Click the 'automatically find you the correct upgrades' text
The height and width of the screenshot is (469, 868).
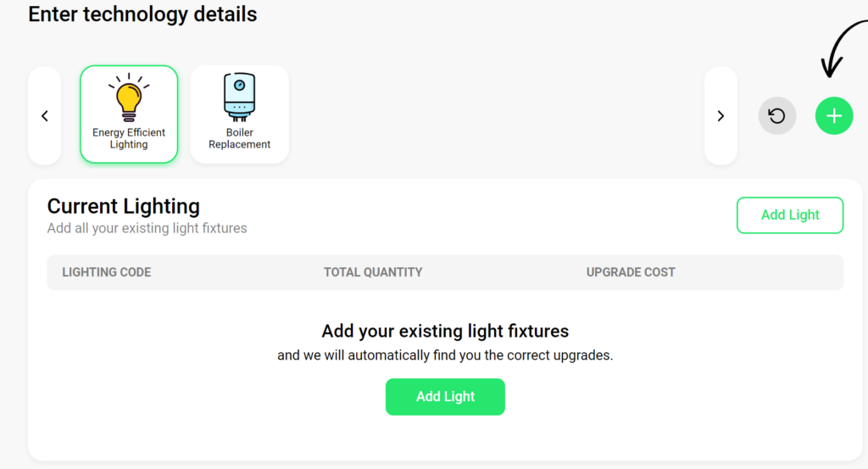click(480, 355)
